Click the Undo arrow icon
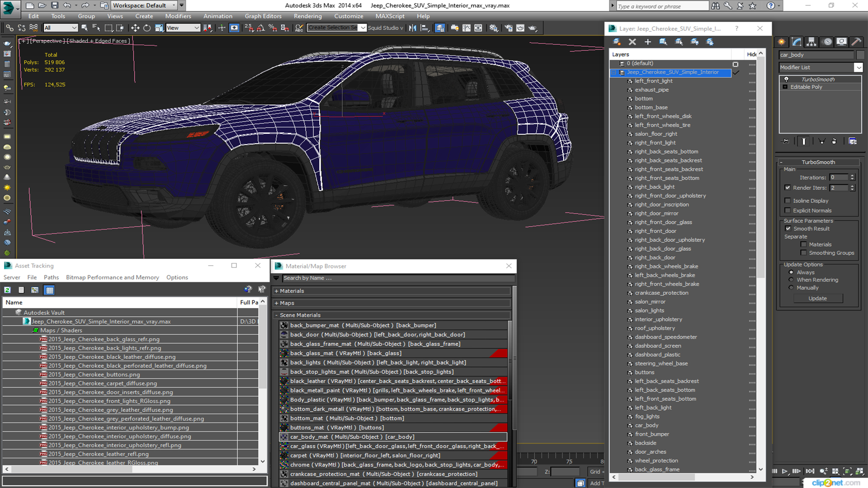 pyautogui.click(x=67, y=5)
